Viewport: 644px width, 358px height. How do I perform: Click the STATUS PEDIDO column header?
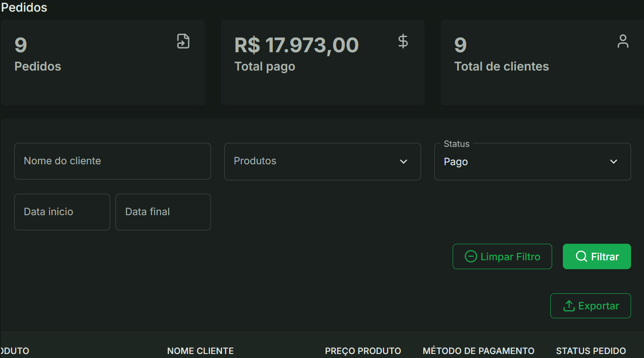click(x=591, y=351)
